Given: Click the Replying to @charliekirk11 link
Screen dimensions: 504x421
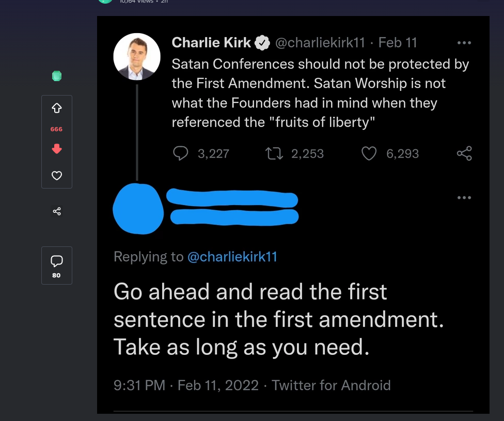Looking at the screenshot, I should [x=232, y=257].
